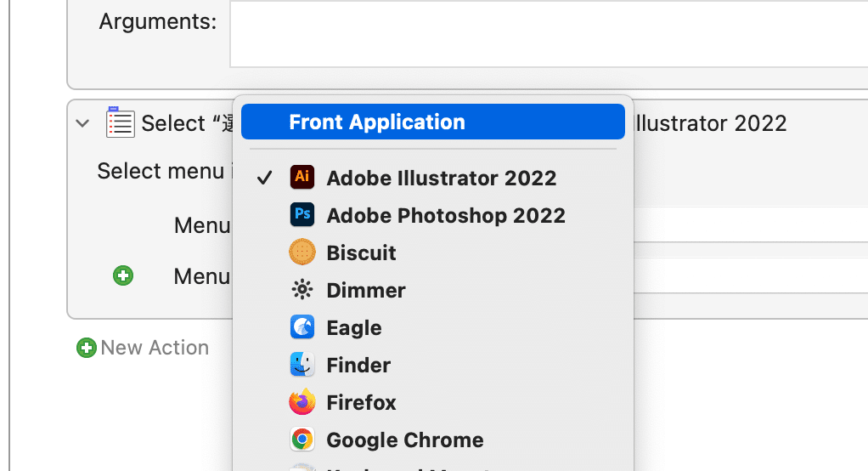Image resolution: width=868 pixels, height=471 pixels.
Task: Click the Dimmer sun icon
Action: 302,290
